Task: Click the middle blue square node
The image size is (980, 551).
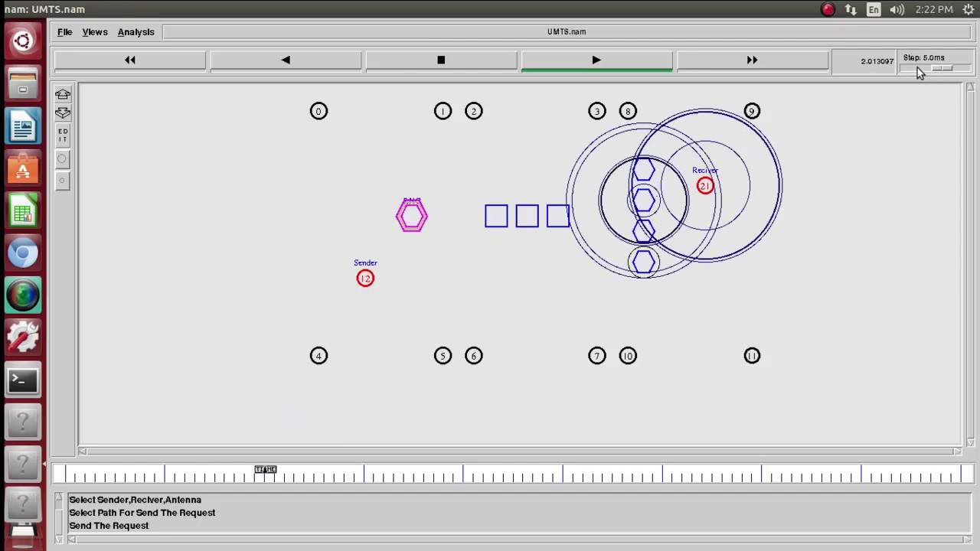Action: [527, 217]
